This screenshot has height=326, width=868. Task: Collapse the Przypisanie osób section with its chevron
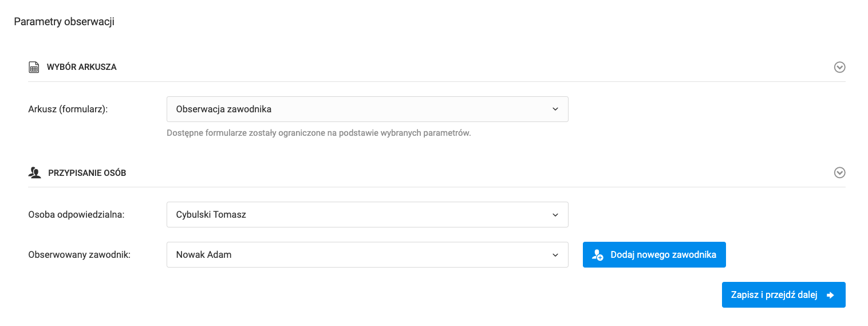(x=839, y=173)
